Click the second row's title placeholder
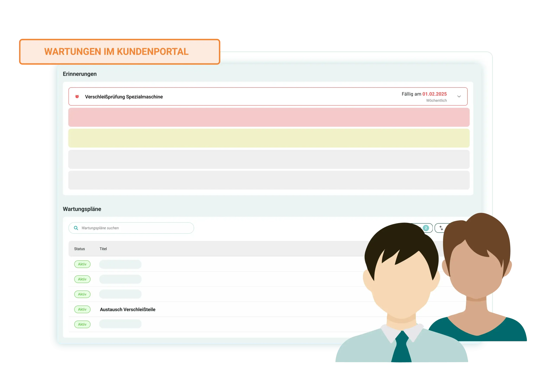Image resolution: width=554 pixels, height=392 pixels. [120, 279]
